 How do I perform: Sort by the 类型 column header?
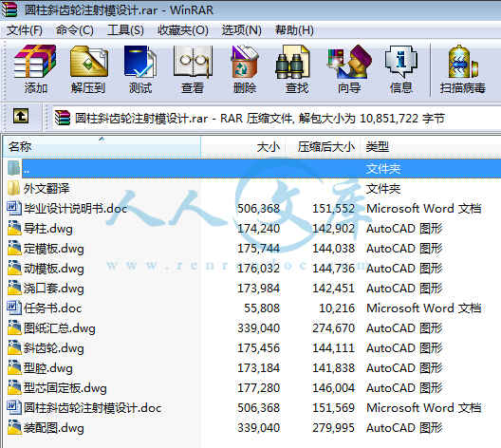[x=431, y=146]
